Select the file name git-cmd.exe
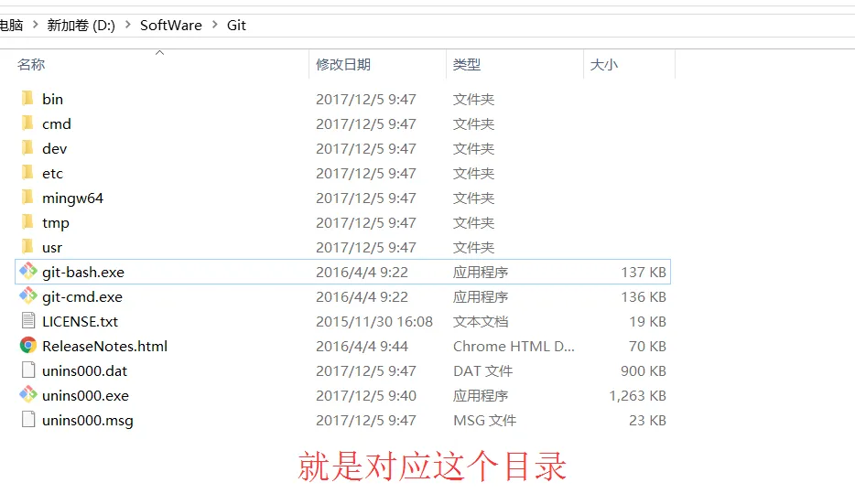 pos(82,297)
